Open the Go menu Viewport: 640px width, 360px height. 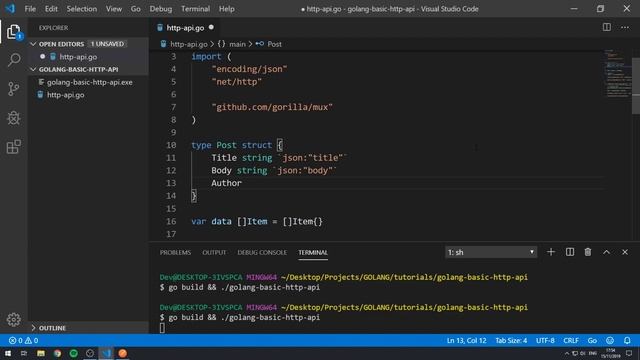pos(136,9)
